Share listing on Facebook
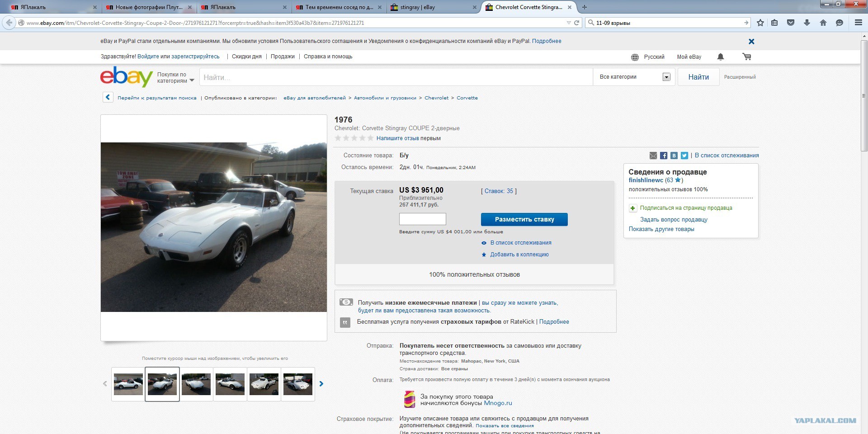This screenshot has width=868, height=434. click(664, 156)
